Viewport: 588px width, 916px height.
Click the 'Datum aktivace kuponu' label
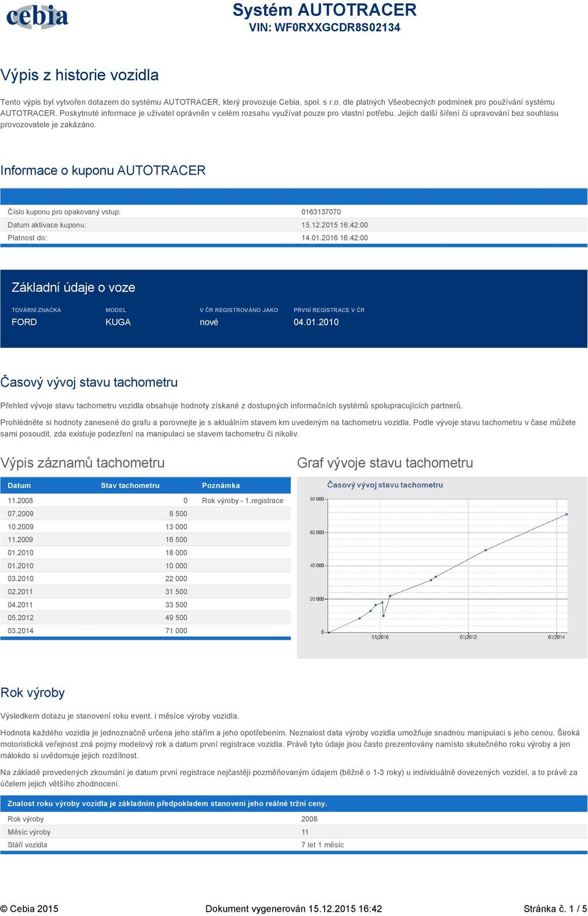coord(47,225)
